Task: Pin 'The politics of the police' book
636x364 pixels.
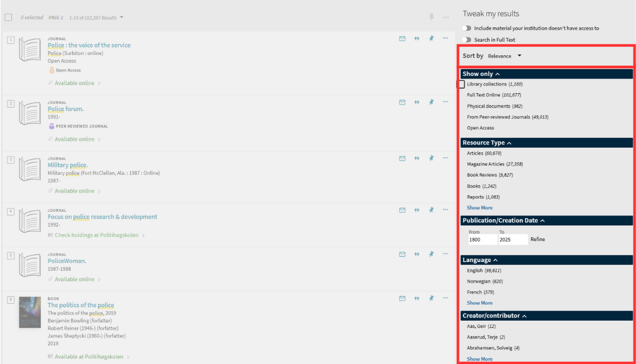Action: pyautogui.click(x=432, y=298)
